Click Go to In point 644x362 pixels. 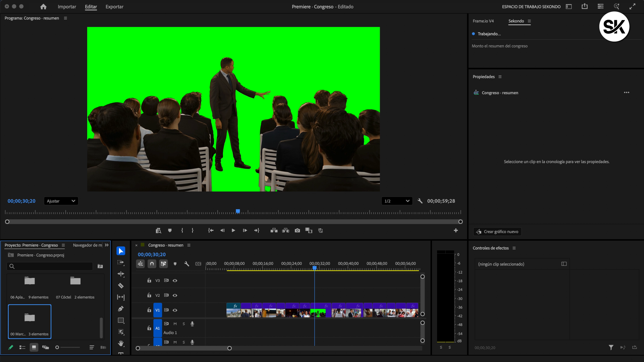[x=211, y=231]
